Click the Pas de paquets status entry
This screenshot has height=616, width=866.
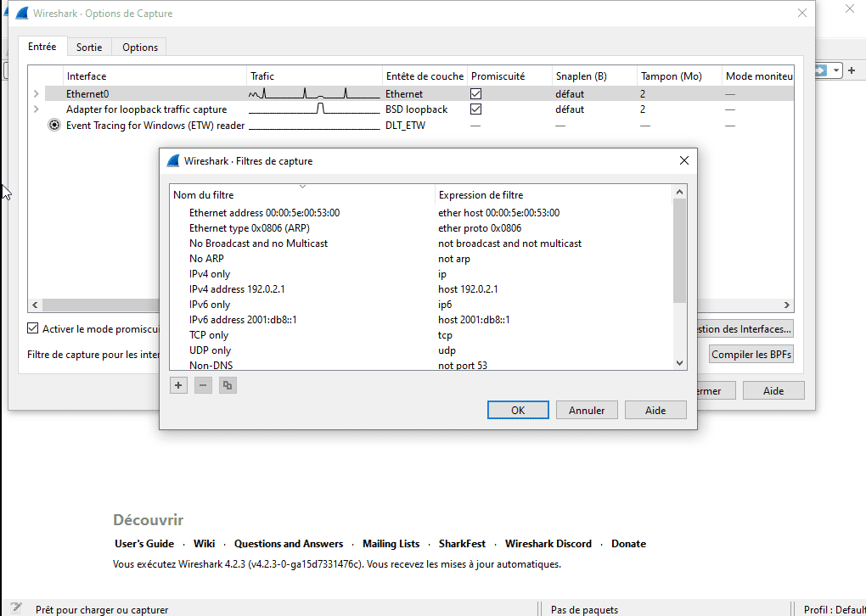pyautogui.click(x=584, y=610)
